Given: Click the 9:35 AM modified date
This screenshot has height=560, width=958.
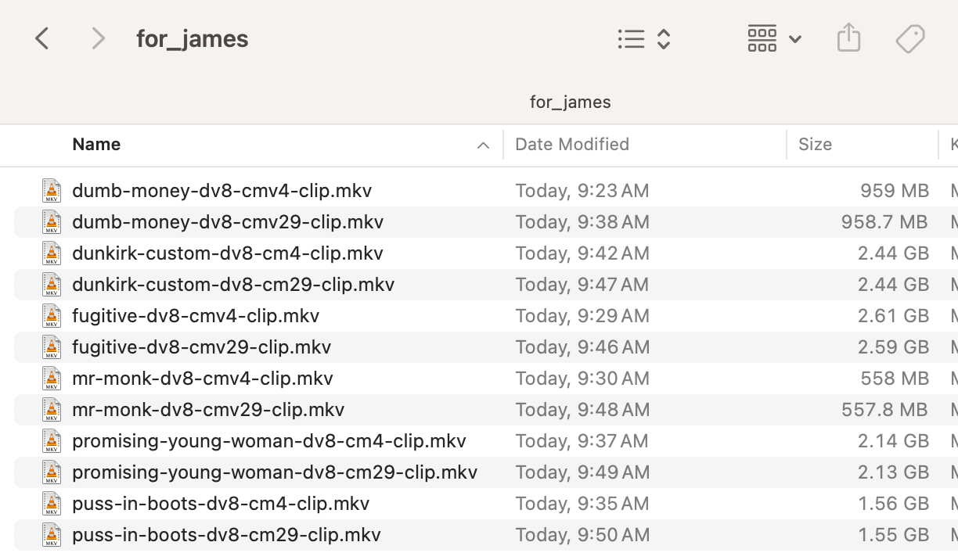Looking at the screenshot, I should 582,503.
